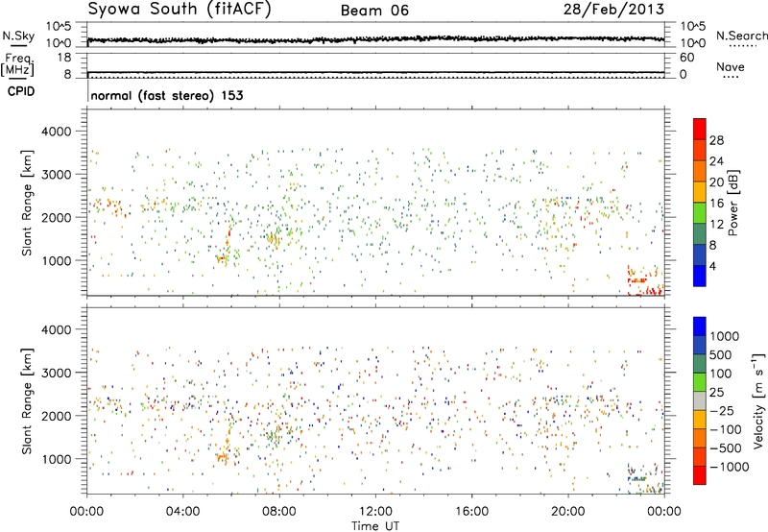Click the '16:00' time tick label
768x532 pixels.
click(471, 512)
